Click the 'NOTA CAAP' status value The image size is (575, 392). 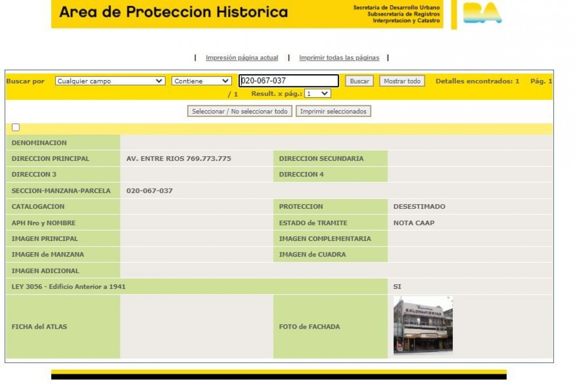[414, 223]
